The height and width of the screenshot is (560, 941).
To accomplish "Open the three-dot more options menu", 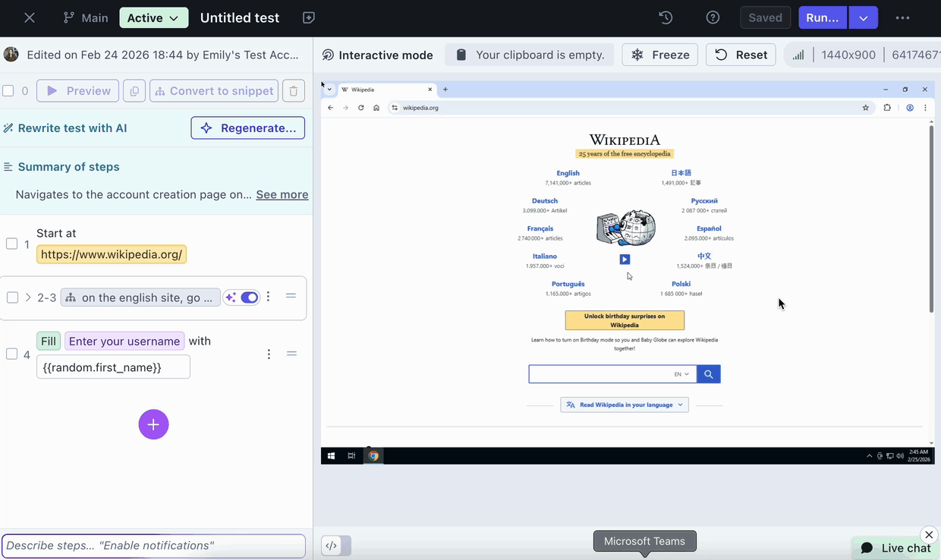I will point(902,17).
